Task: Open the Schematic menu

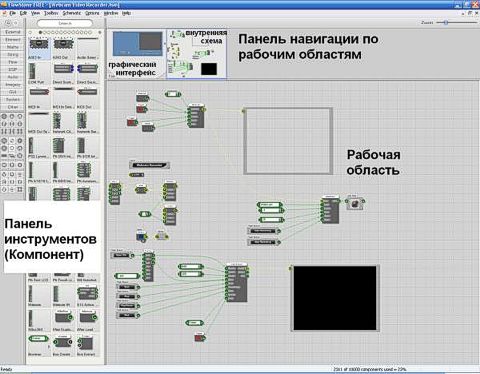Action: (72, 13)
